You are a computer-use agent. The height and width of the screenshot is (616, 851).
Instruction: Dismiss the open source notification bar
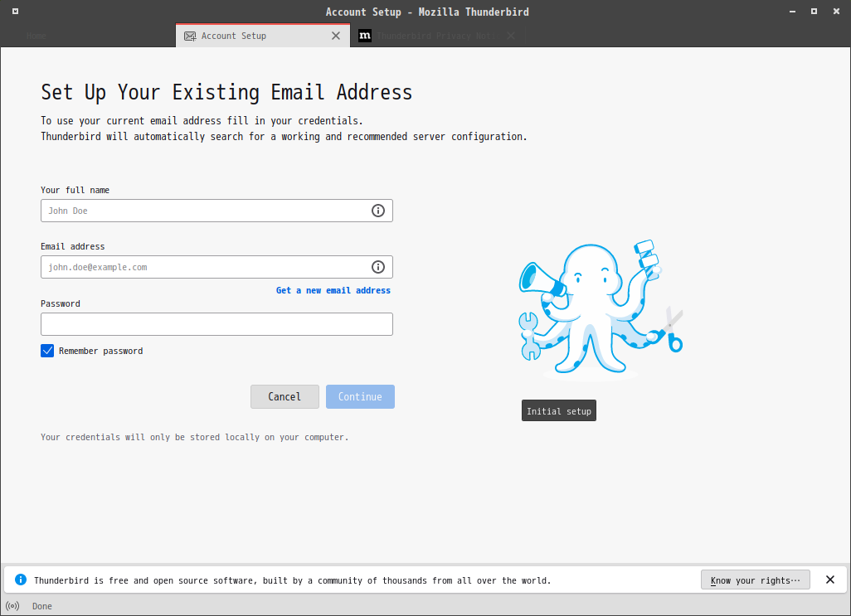829,580
